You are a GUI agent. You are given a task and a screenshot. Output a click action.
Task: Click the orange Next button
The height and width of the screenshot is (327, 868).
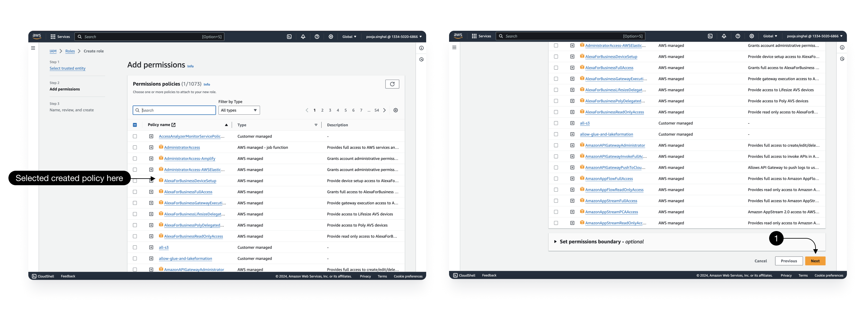click(x=815, y=261)
